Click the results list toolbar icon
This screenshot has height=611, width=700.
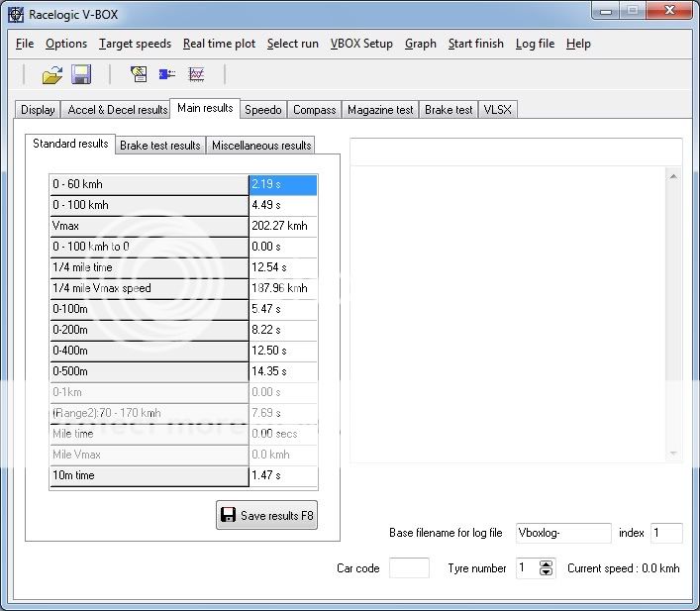(139, 74)
